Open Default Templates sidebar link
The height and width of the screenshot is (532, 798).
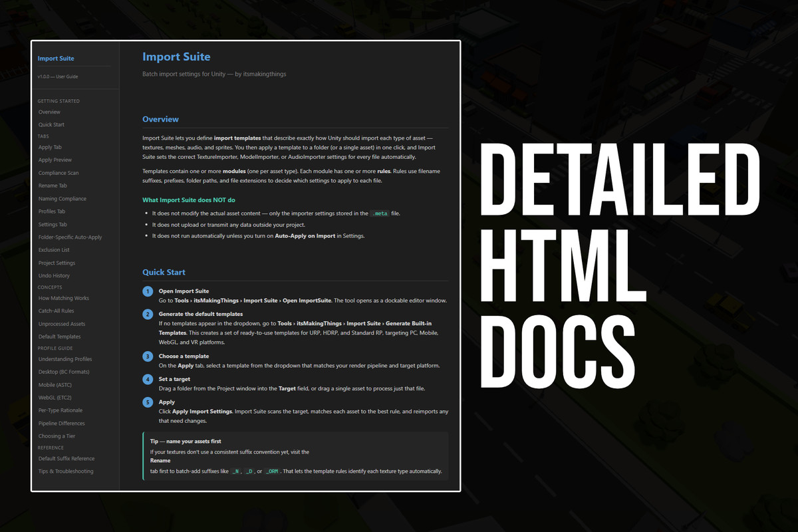coord(60,336)
